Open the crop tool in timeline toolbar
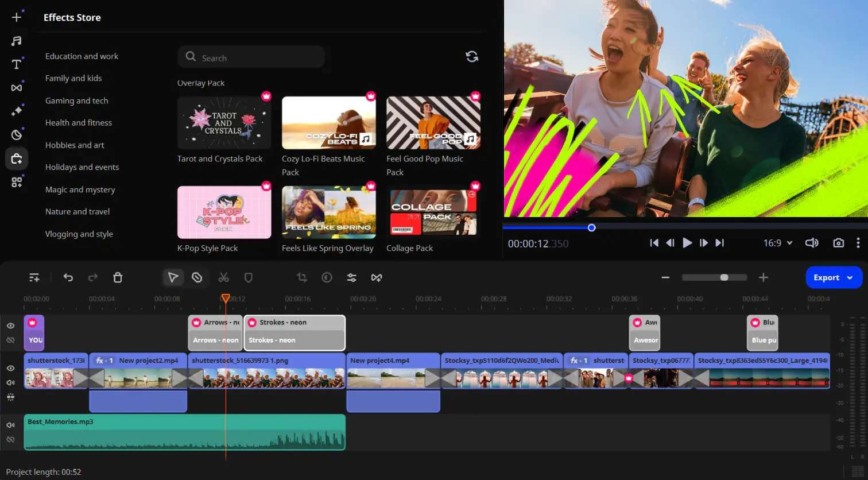 [302, 278]
